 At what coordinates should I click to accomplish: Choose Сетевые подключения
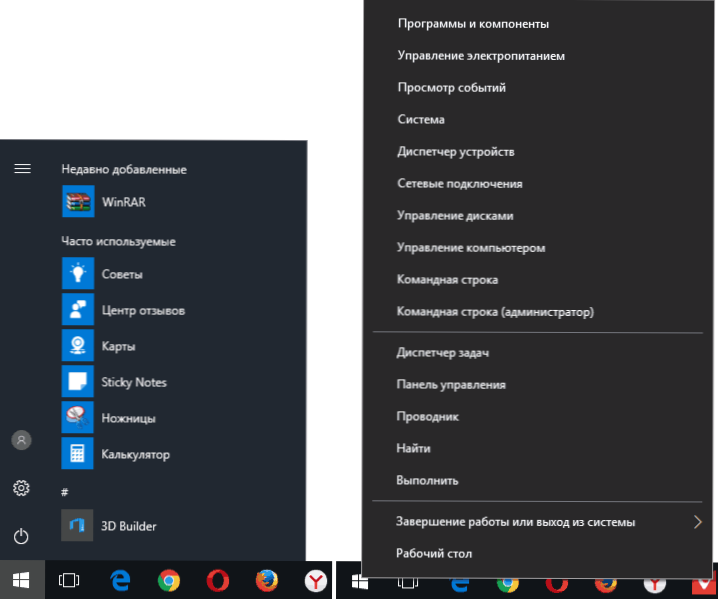pyautogui.click(x=460, y=184)
